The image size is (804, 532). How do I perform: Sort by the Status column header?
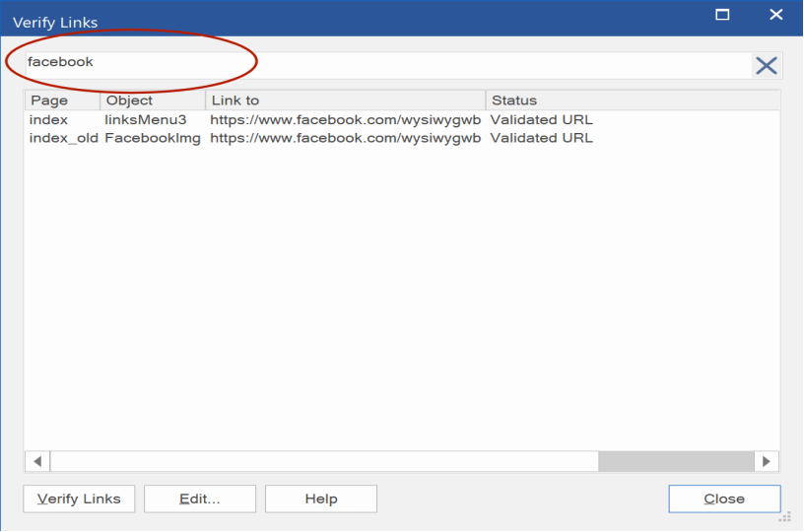pyautogui.click(x=633, y=100)
